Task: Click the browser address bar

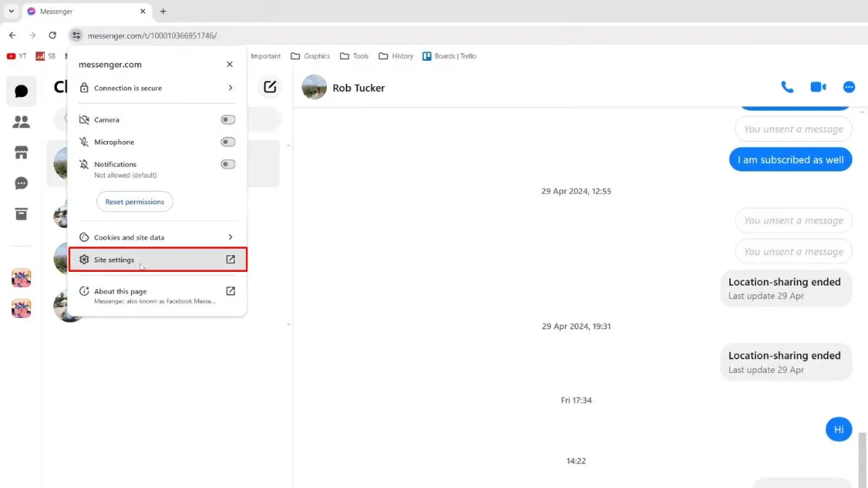Action: (217, 35)
